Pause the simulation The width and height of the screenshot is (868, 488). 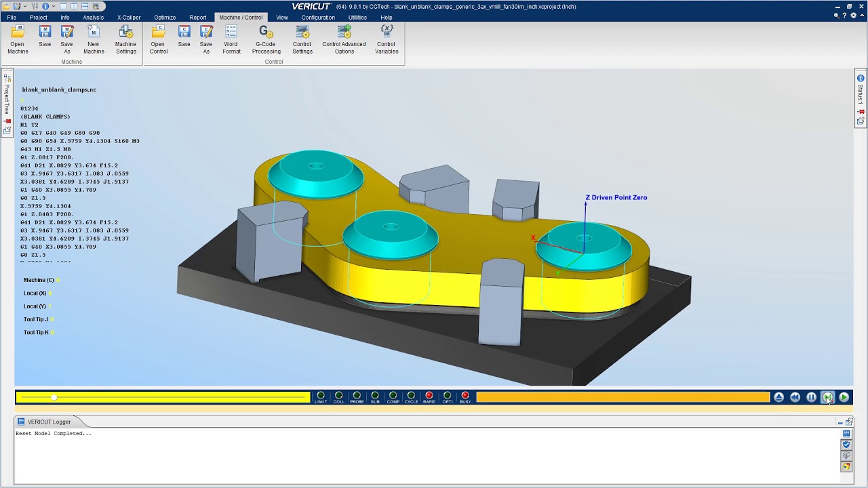811,397
